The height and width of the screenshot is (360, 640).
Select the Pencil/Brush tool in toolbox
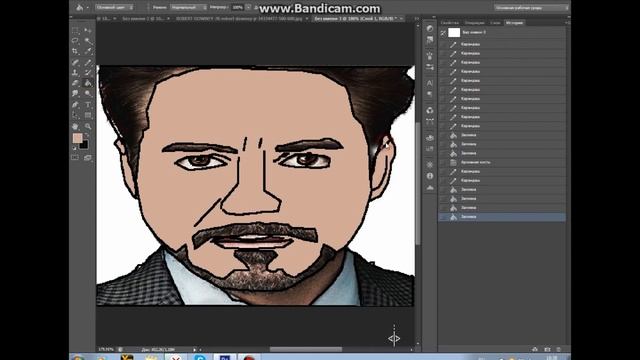click(x=88, y=62)
